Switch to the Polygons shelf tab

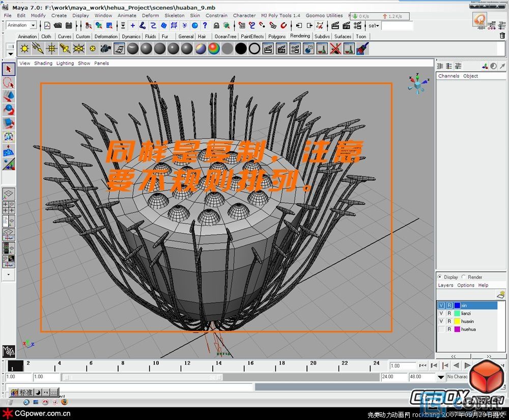coord(277,36)
